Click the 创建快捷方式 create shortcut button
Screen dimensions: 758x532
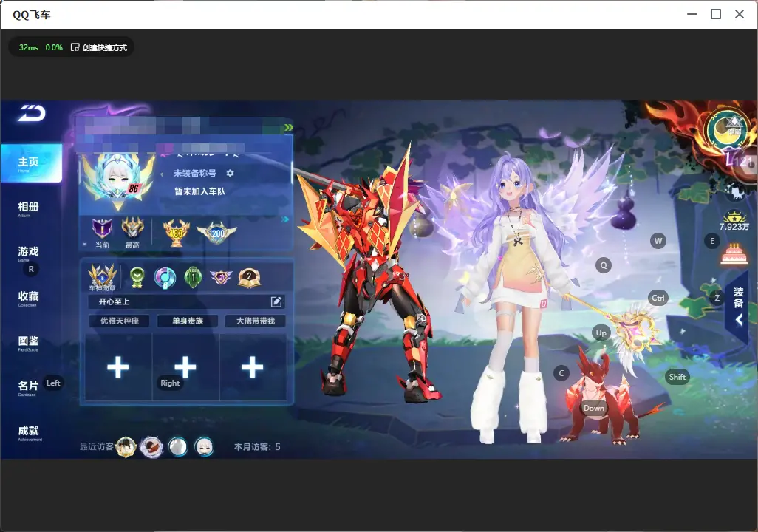[x=99, y=47]
